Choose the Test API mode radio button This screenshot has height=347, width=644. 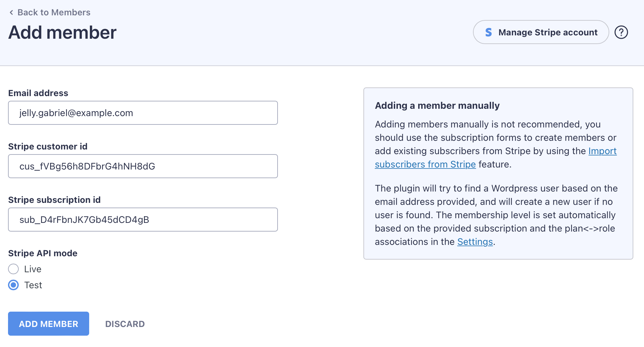[13, 285]
